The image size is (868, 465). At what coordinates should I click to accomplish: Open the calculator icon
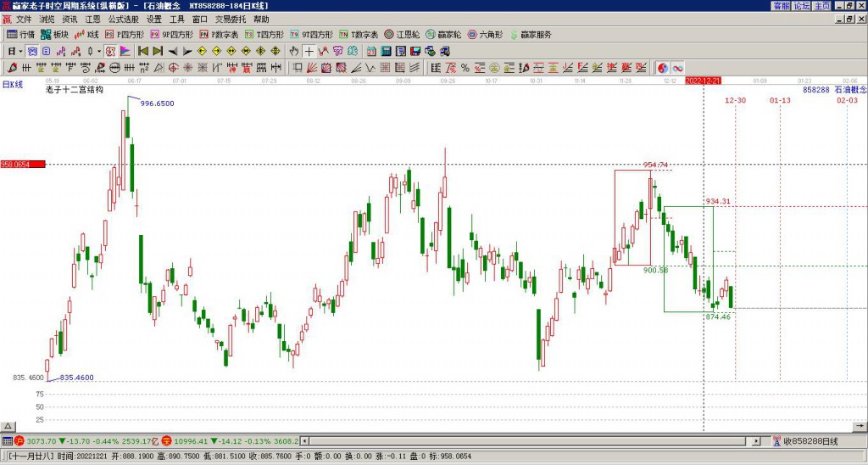[386, 51]
